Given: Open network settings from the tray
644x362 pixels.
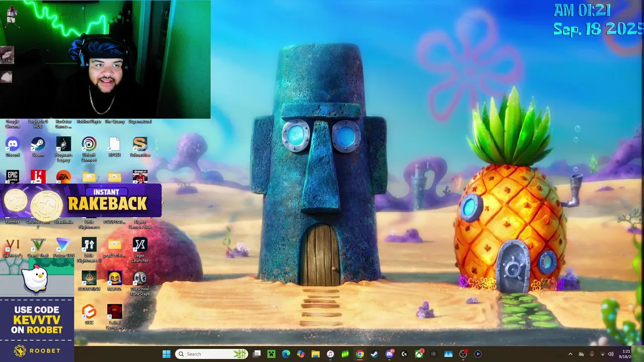Looking at the screenshot, I should [602, 354].
